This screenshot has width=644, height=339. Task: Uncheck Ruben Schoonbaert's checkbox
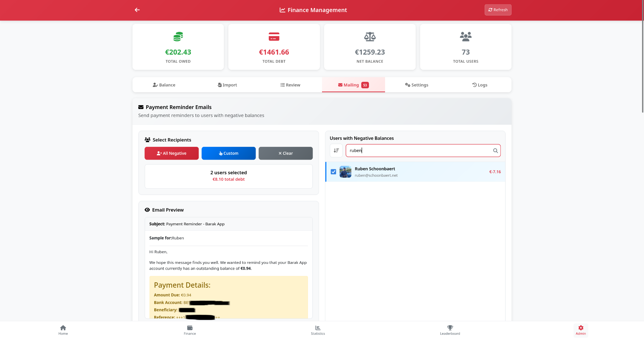pyautogui.click(x=333, y=172)
